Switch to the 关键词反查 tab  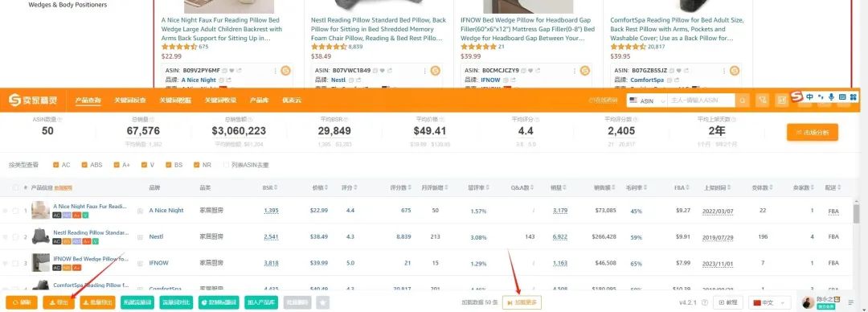[x=130, y=101]
